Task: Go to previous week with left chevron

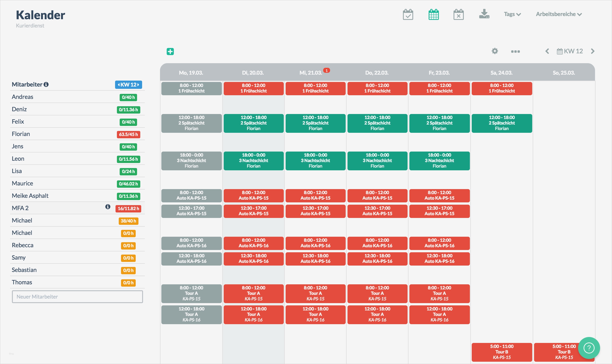Action: pos(547,51)
